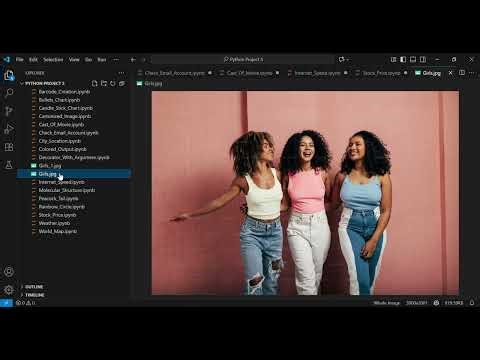The height and width of the screenshot is (360, 480).
Task: Expand the OUTLINE section
Action: pyautogui.click(x=34, y=287)
